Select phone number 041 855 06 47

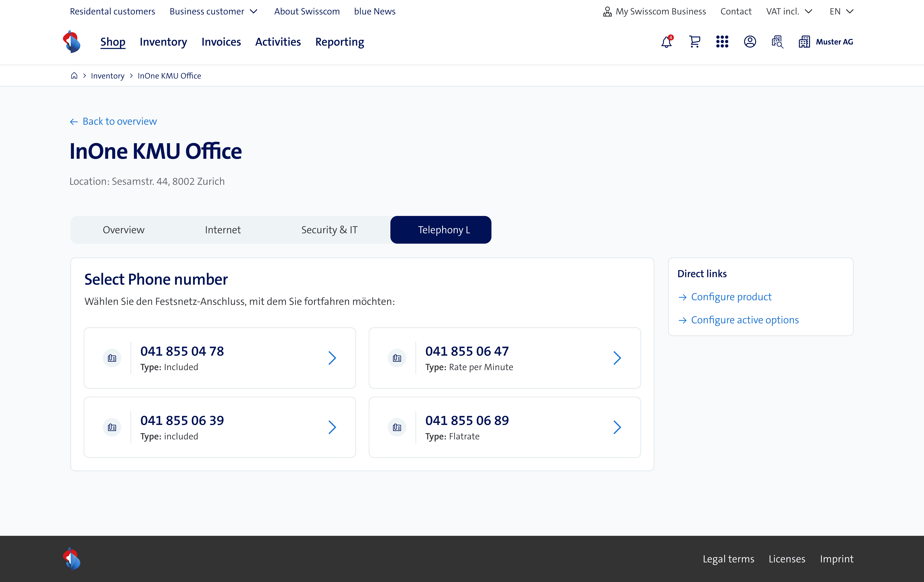505,358
